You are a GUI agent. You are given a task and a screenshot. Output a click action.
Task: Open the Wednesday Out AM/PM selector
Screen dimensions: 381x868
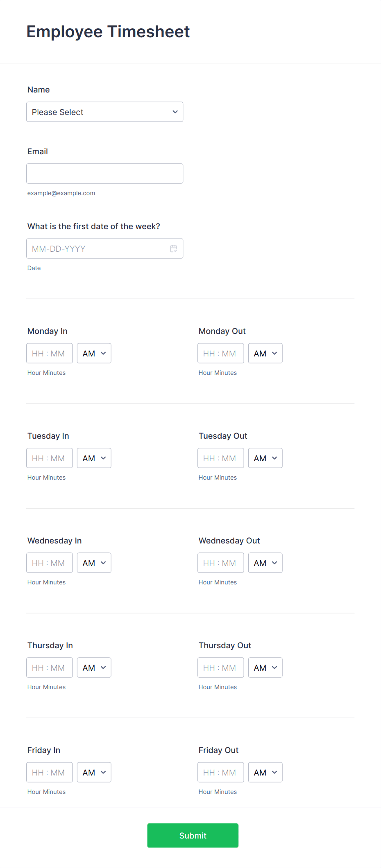click(265, 562)
